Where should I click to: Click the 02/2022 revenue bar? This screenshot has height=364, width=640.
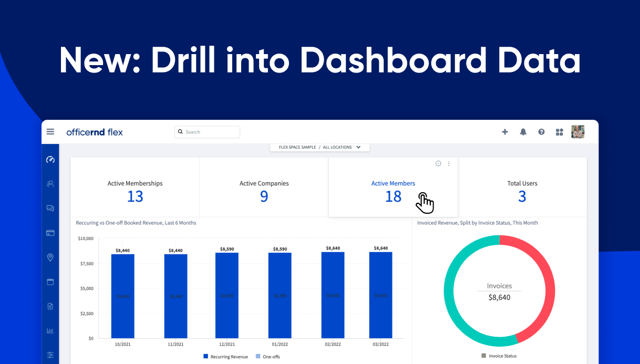pyautogui.click(x=333, y=295)
